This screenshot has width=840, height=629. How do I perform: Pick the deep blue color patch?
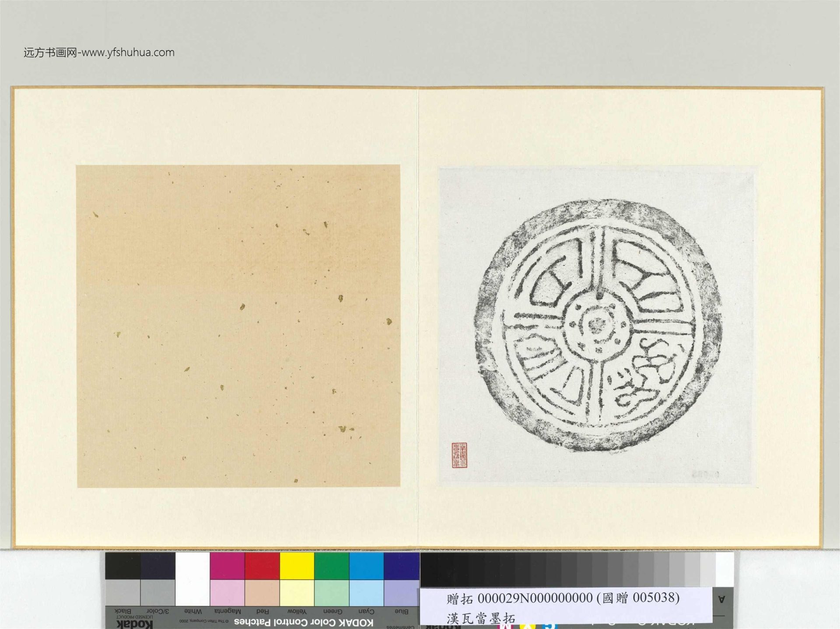pyautogui.click(x=401, y=566)
